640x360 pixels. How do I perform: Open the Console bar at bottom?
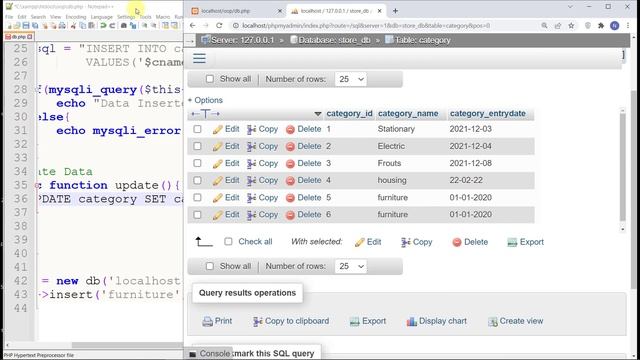click(210, 353)
